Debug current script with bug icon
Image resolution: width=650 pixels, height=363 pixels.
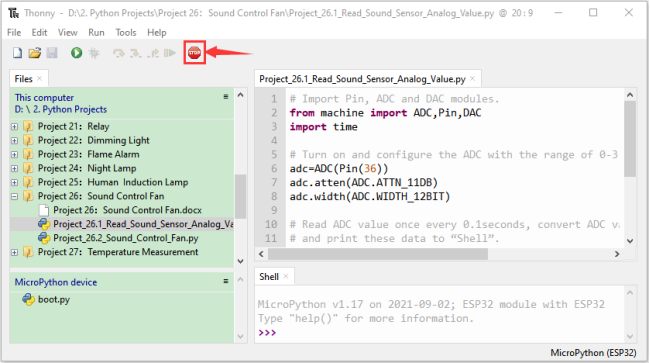[x=94, y=53]
